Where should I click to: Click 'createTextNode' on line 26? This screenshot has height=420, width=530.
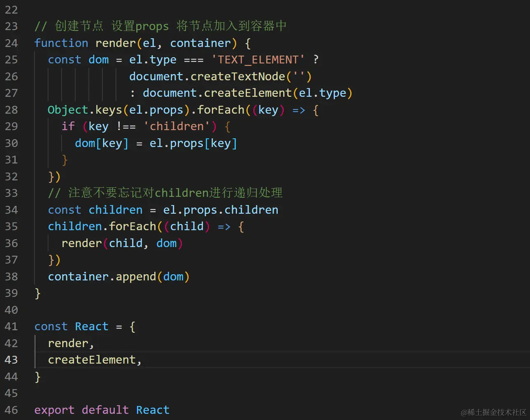(238, 77)
